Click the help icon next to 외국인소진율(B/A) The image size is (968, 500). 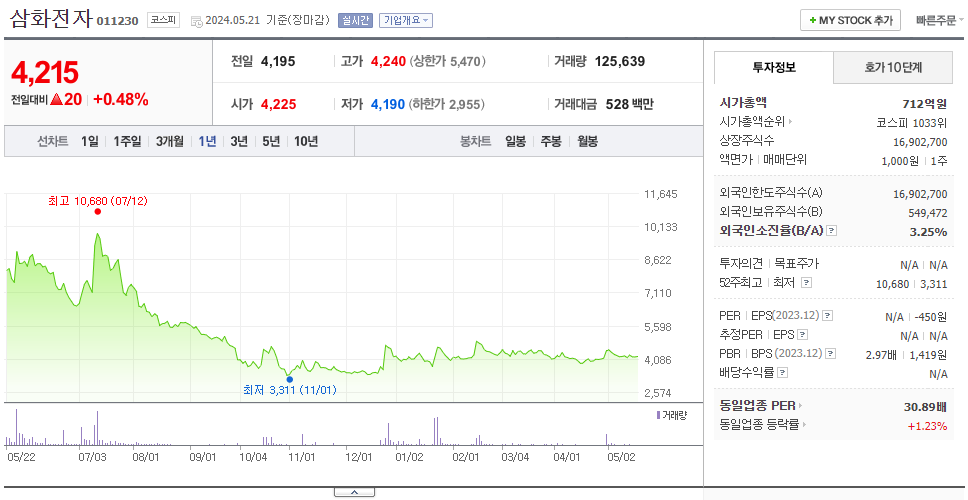click(x=832, y=231)
